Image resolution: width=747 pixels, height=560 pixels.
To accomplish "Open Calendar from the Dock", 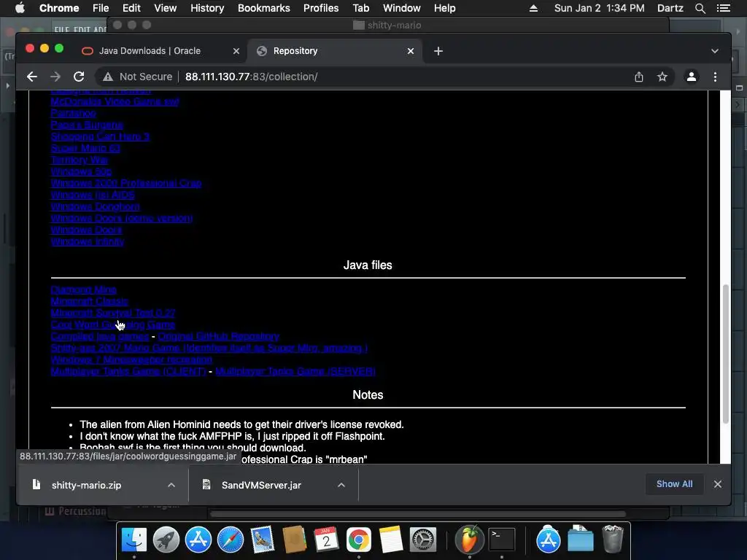I will click(x=326, y=540).
